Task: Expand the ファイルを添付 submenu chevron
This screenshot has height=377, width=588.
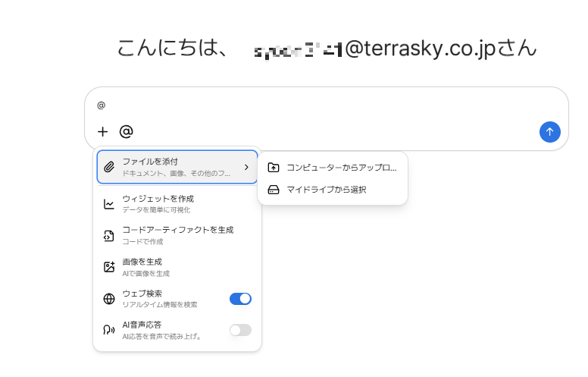Action: (x=246, y=167)
